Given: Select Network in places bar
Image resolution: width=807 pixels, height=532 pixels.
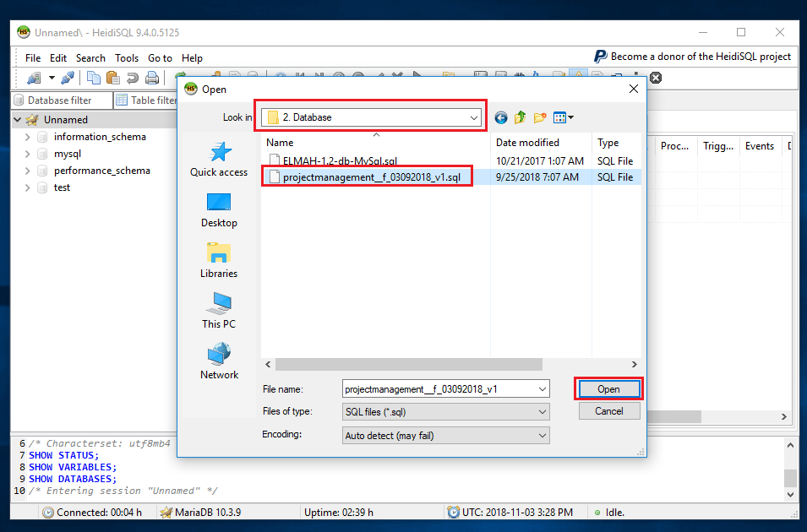Looking at the screenshot, I should 219,361.
